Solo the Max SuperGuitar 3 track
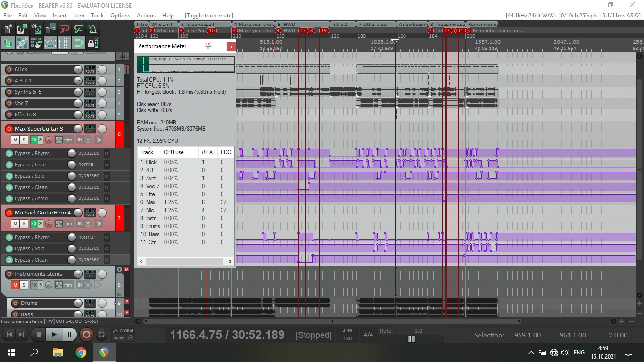The height and width of the screenshot is (362, 644). click(x=24, y=140)
